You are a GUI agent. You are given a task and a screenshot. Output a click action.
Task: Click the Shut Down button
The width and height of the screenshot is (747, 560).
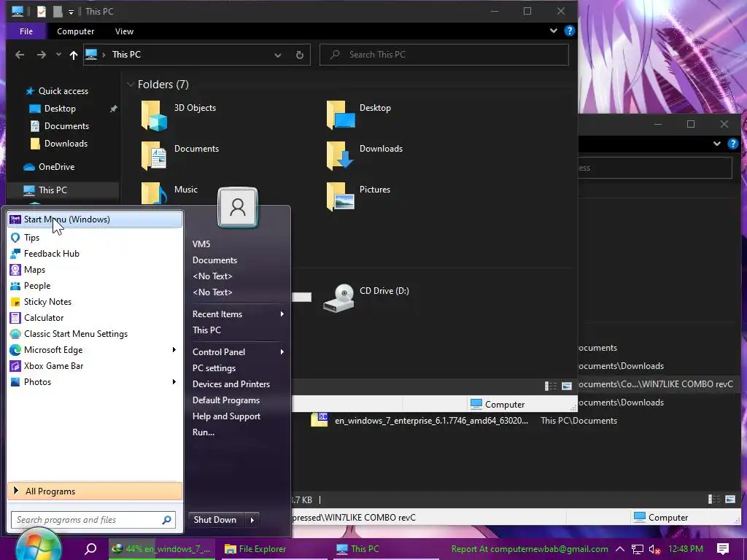(215, 519)
